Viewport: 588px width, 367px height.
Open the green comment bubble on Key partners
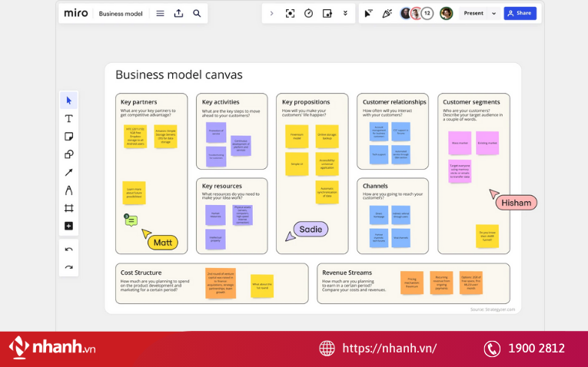(131, 221)
